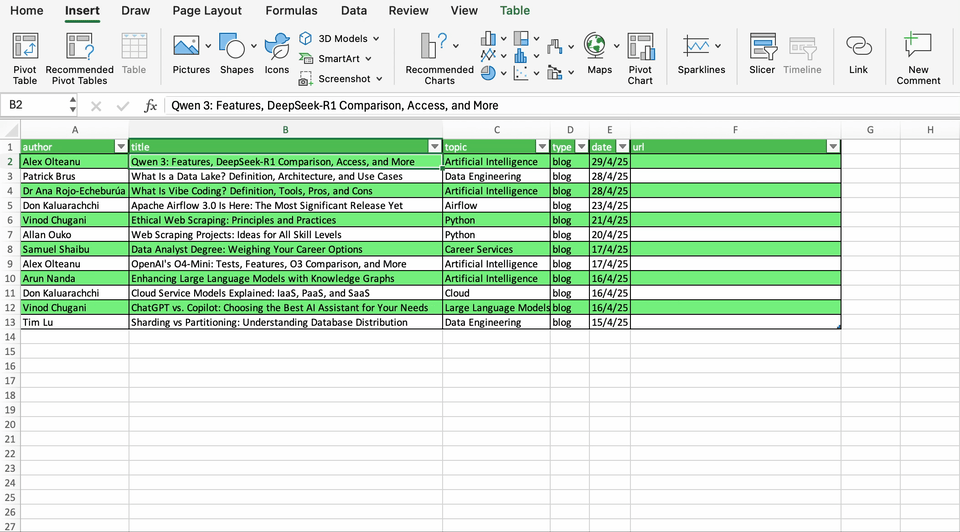Switch to the Home tab

[26, 11]
